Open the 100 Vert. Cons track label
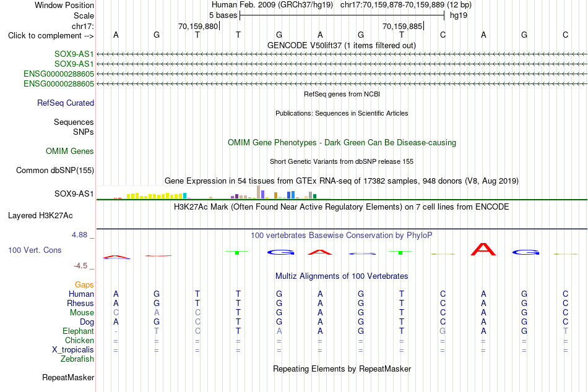Image resolution: width=588 pixels, height=392 pixels. click(x=35, y=250)
